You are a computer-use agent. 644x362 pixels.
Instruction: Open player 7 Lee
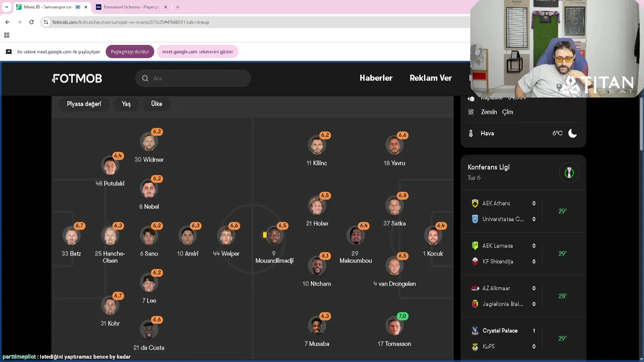[149, 287]
